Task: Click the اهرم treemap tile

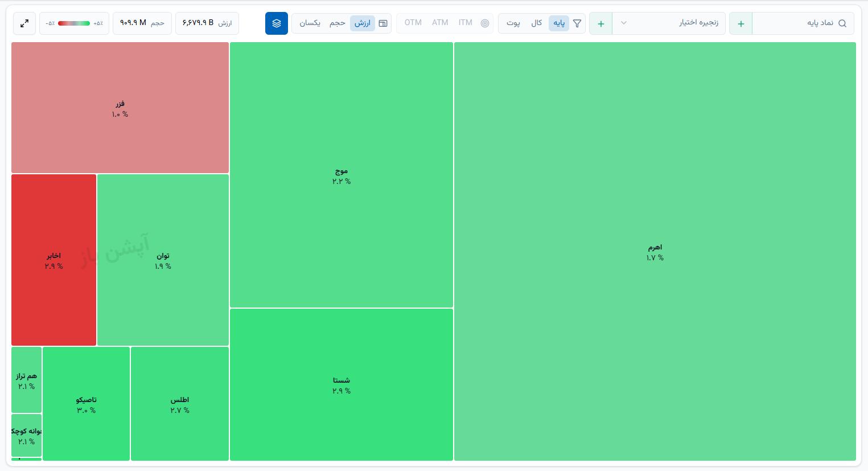Action: (x=655, y=251)
